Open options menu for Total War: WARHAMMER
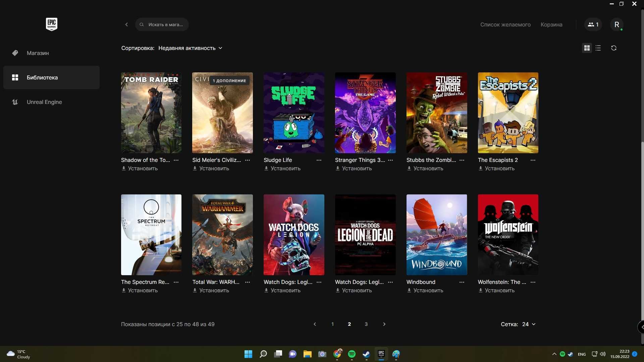This screenshot has height=362, width=644. [x=248, y=282]
